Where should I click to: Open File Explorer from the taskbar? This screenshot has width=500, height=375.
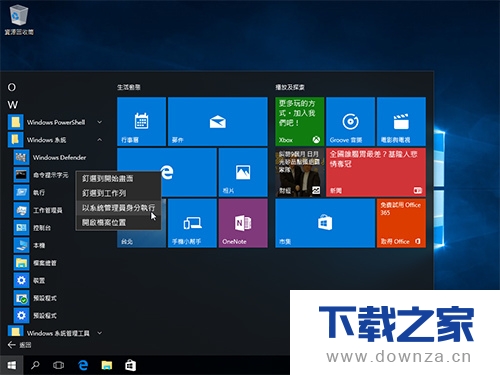point(107,365)
